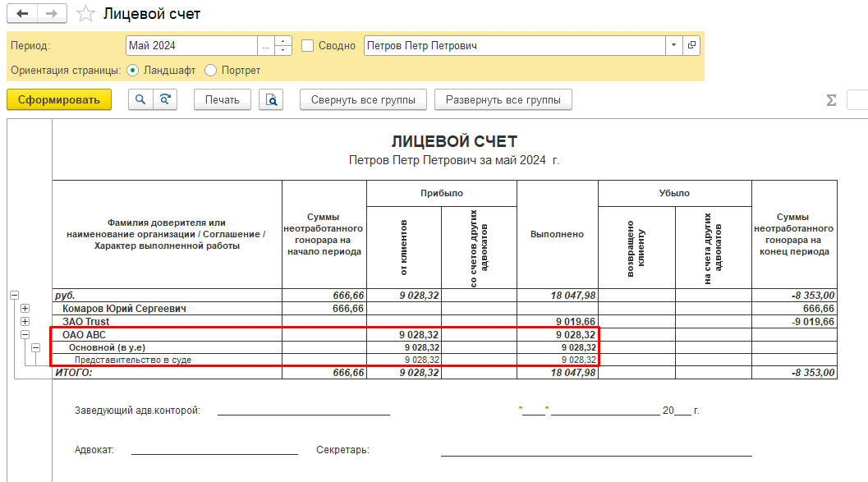Click the Сформировать button

58,99
